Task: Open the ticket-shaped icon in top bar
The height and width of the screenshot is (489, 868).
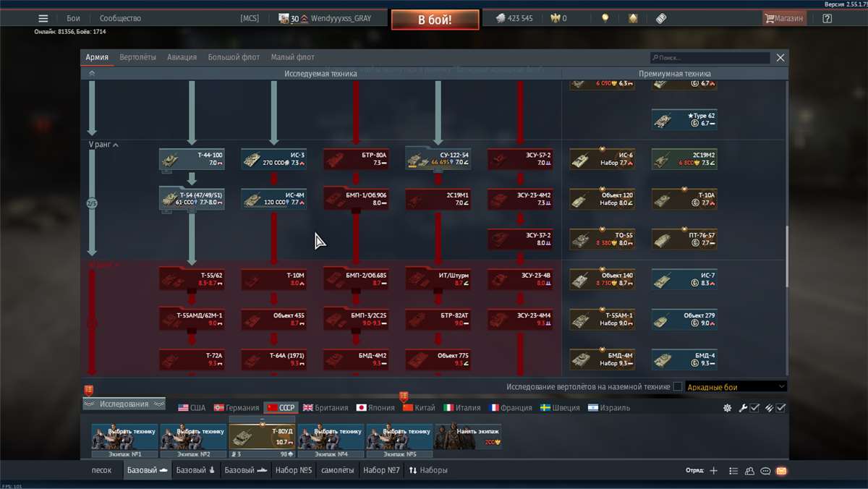Action: pyautogui.click(x=661, y=18)
